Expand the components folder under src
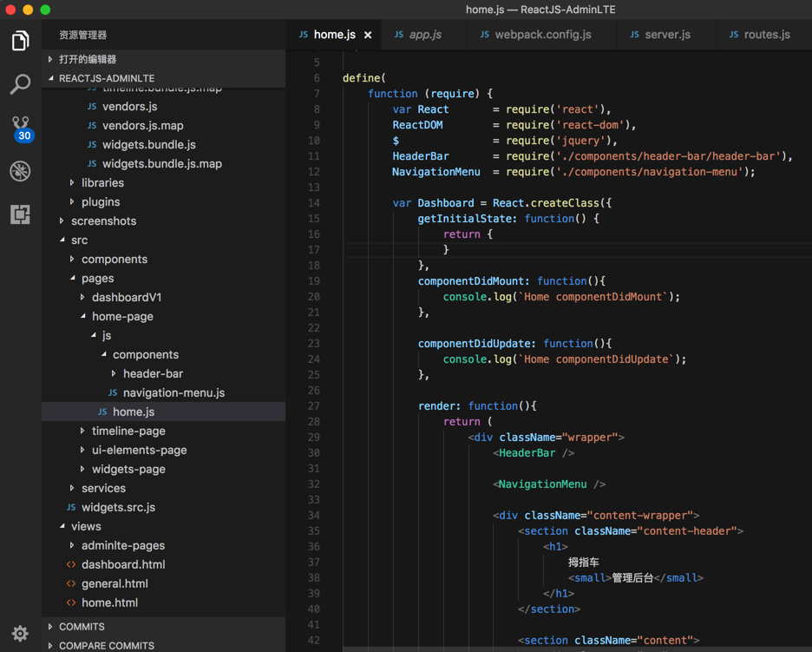Screen dimensions: 812x652 tap(114, 259)
